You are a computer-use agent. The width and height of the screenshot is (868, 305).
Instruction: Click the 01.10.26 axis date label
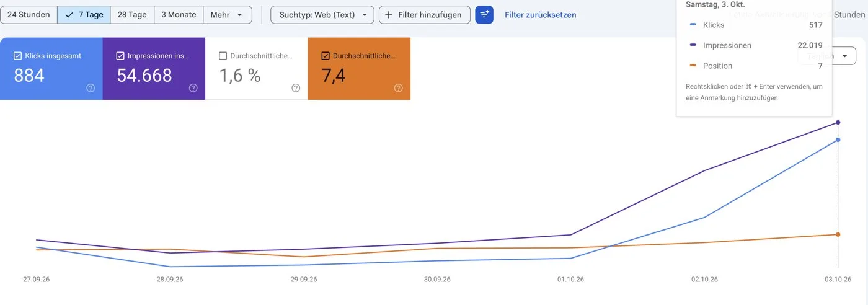tap(570, 280)
